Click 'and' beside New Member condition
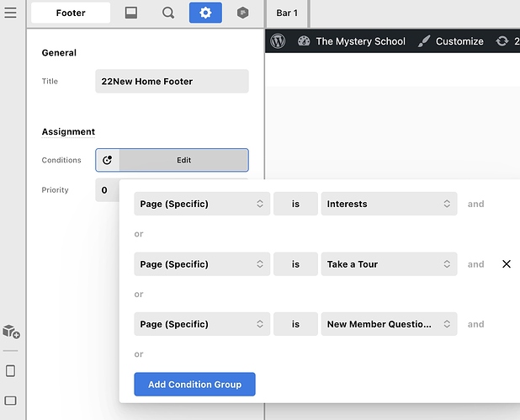Viewport: 520px width, 420px height. 476,324
